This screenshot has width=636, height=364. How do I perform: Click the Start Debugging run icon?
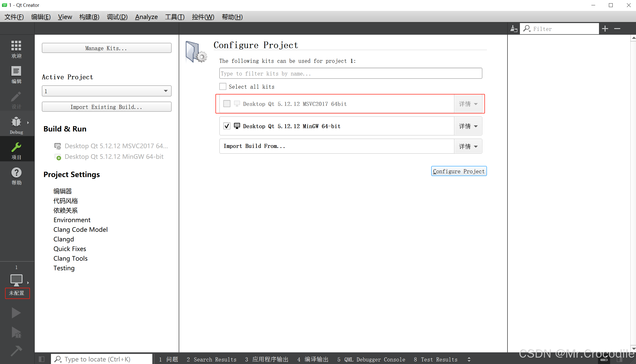click(16, 332)
